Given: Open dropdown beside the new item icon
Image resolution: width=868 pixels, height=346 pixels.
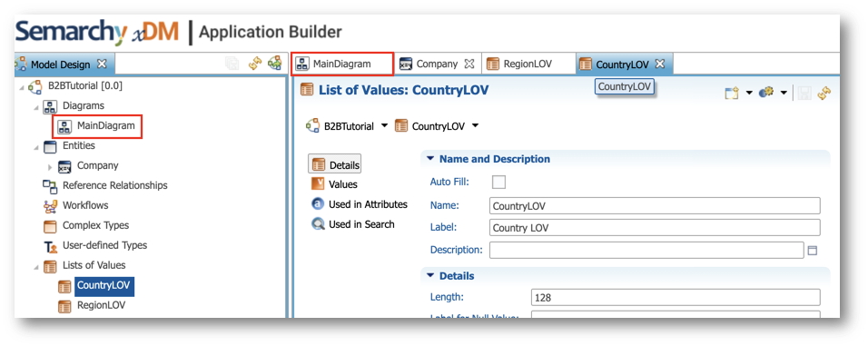Looking at the screenshot, I should (x=749, y=93).
